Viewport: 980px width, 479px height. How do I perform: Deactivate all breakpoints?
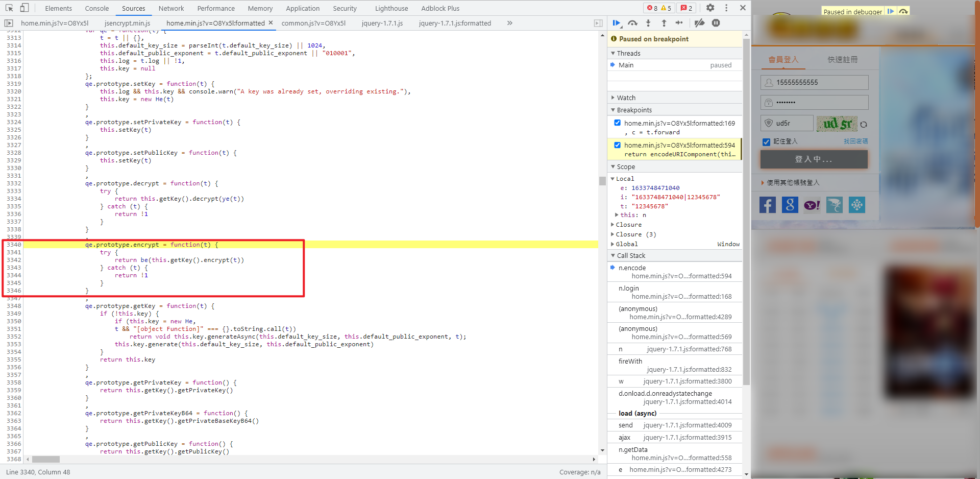coord(699,23)
